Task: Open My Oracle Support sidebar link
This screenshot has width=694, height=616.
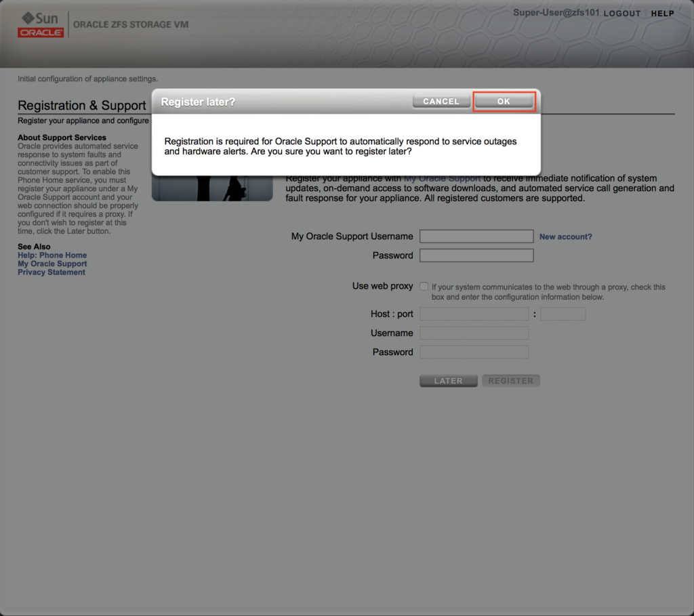Action: click(52, 264)
